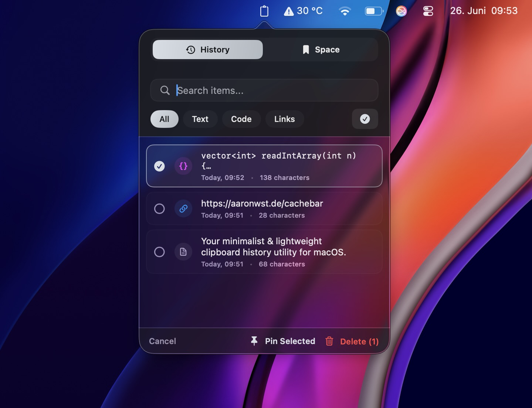Open Control Center from the menu bar
Screen dimensions: 532x408
coord(428,11)
